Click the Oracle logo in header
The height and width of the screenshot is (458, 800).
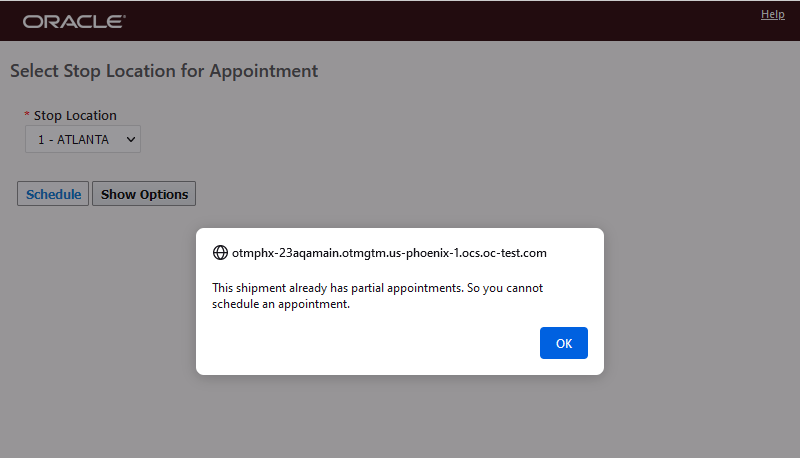pos(74,21)
